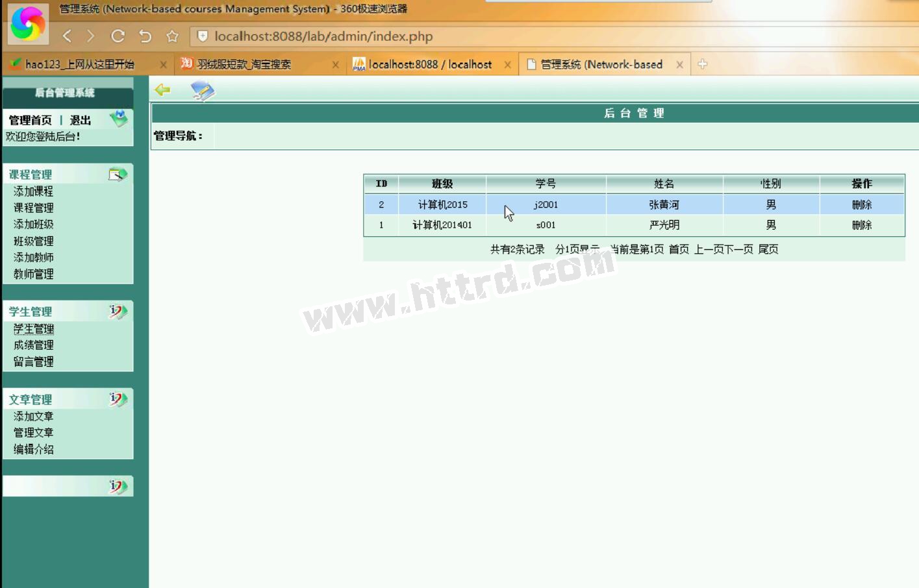Open 成绩管理 in the sidebar

click(34, 345)
